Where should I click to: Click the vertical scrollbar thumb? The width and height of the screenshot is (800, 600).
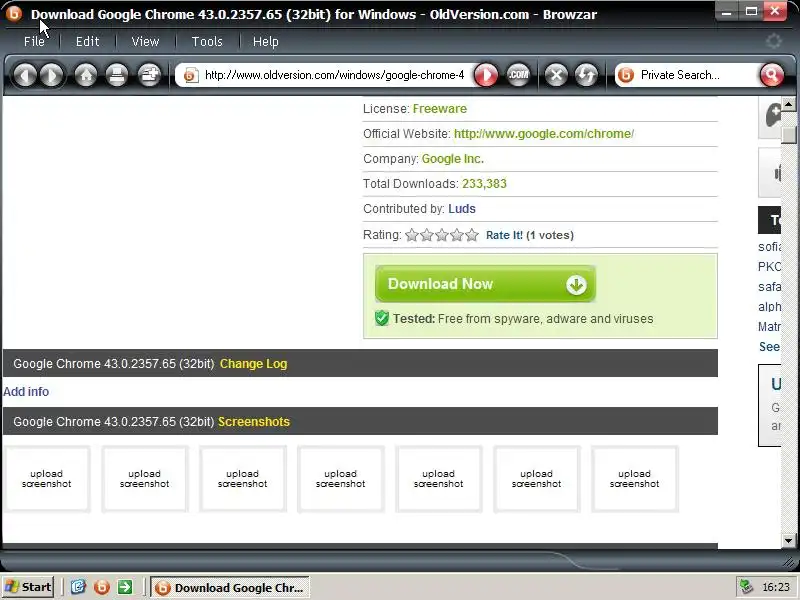[788, 134]
